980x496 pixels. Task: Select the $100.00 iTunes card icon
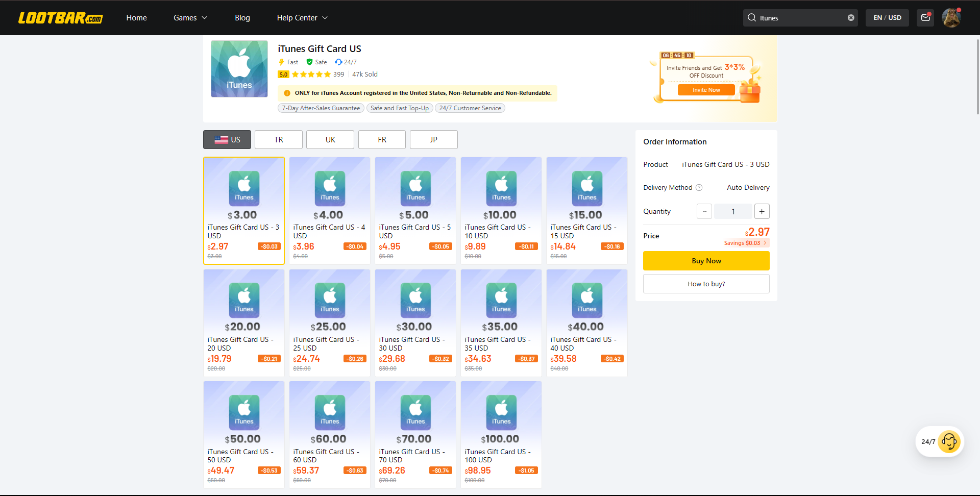coord(501,413)
